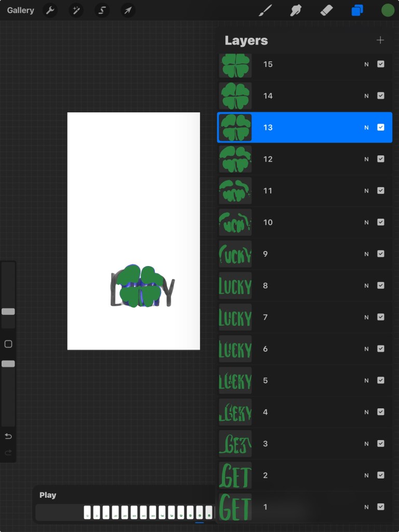Return to the Gallery

21,10
